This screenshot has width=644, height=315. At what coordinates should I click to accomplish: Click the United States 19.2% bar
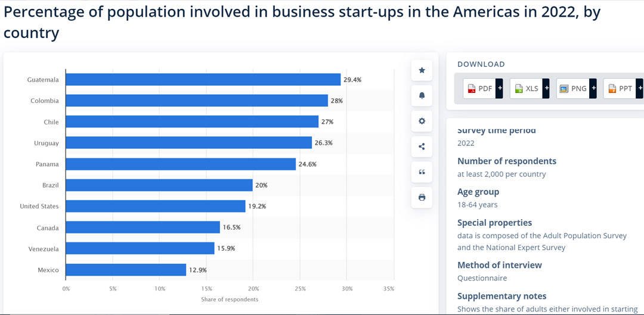click(x=156, y=206)
